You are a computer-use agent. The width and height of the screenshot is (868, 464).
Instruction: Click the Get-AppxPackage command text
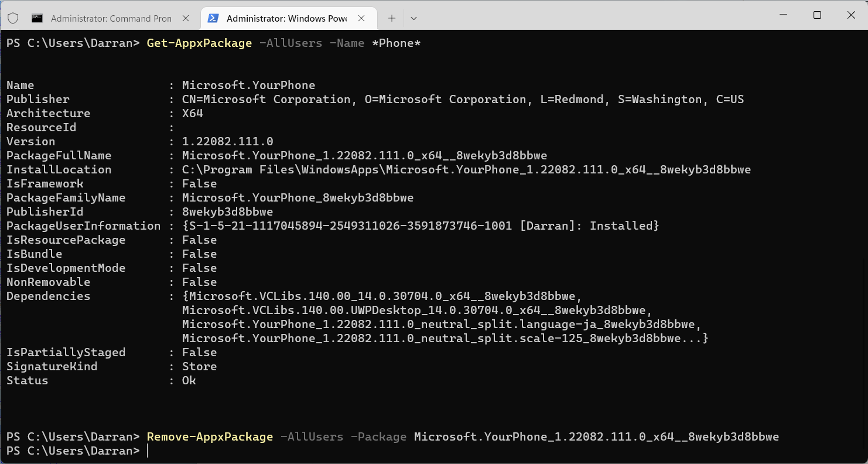(199, 43)
